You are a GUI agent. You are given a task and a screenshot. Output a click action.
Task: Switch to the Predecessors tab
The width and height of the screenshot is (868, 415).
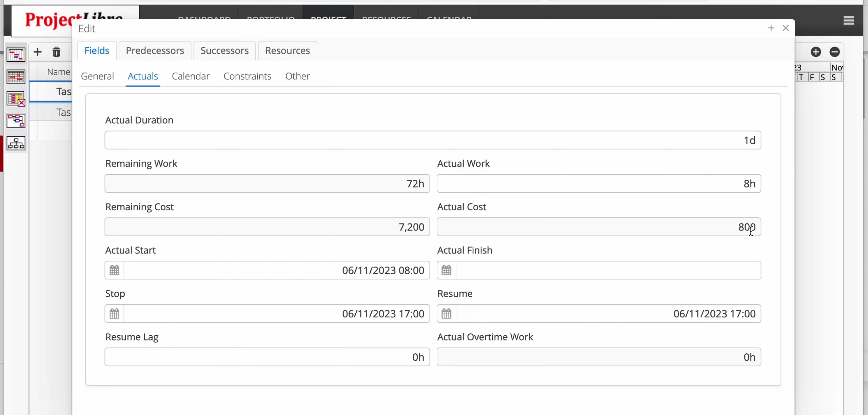(x=155, y=51)
